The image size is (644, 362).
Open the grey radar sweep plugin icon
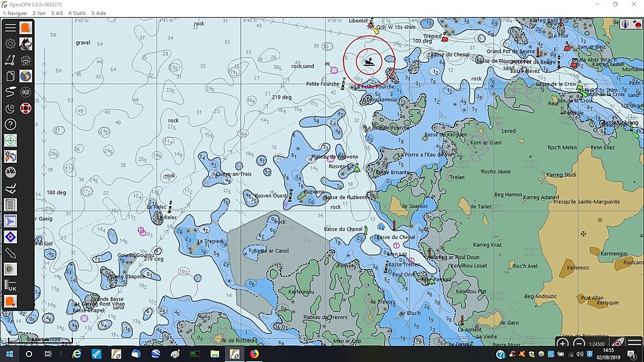(x=10, y=269)
